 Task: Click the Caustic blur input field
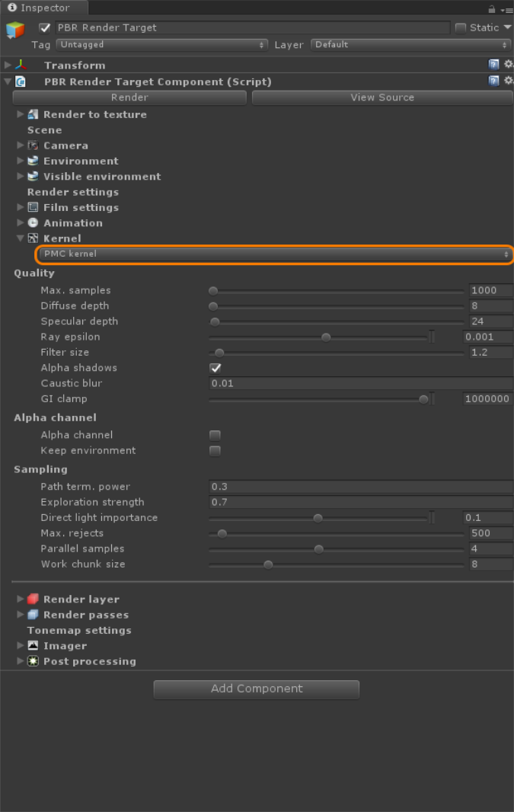[x=360, y=384]
